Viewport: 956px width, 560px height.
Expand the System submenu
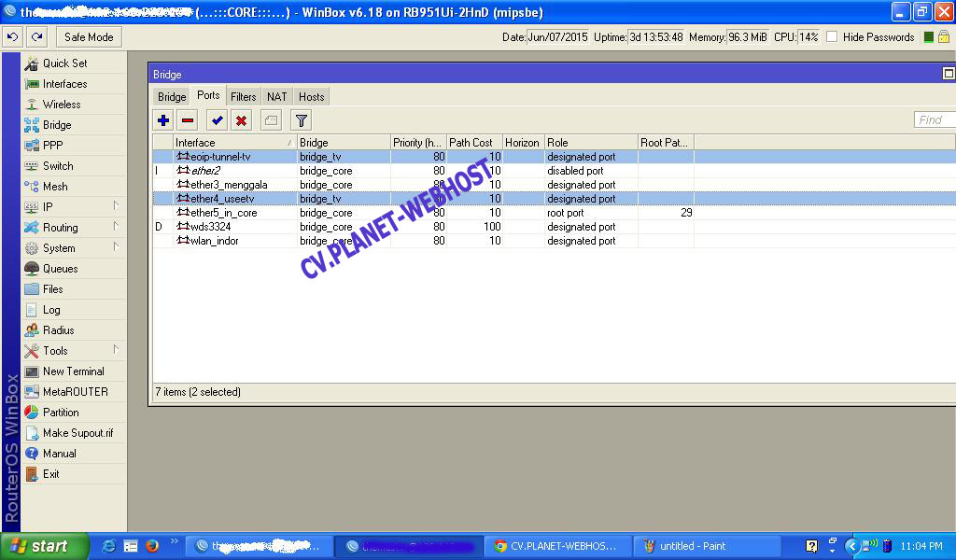[73, 248]
